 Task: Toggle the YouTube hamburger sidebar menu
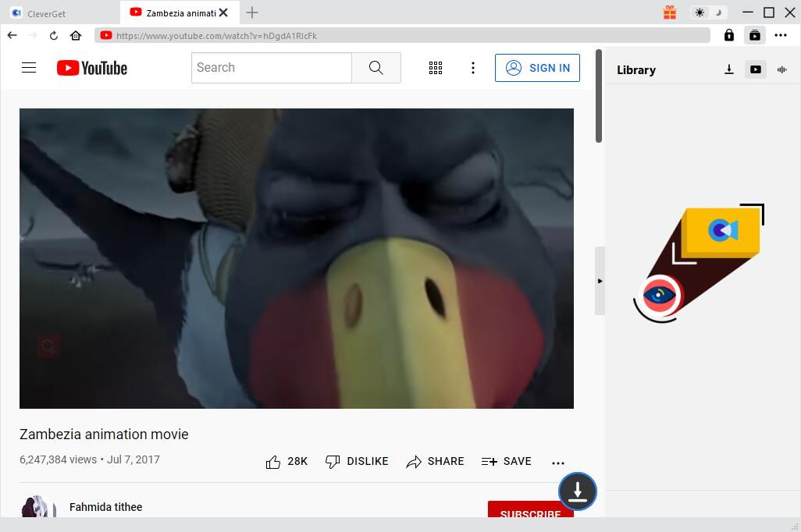29,68
